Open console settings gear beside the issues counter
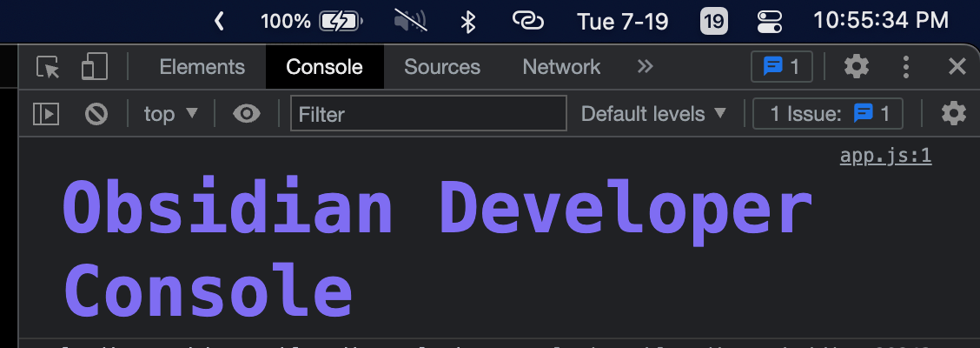 coord(954,113)
